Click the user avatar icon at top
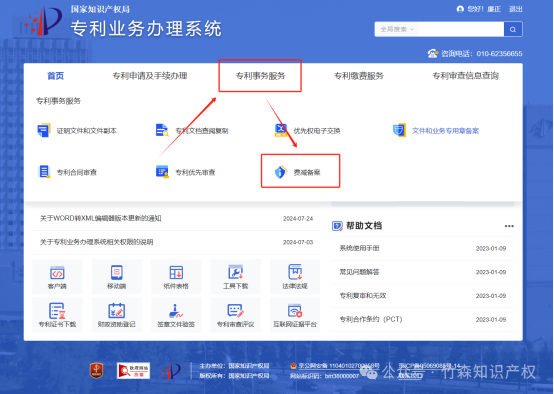The width and height of the screenshot is (554, 394). pyautogui.click(x=460, y=9)
